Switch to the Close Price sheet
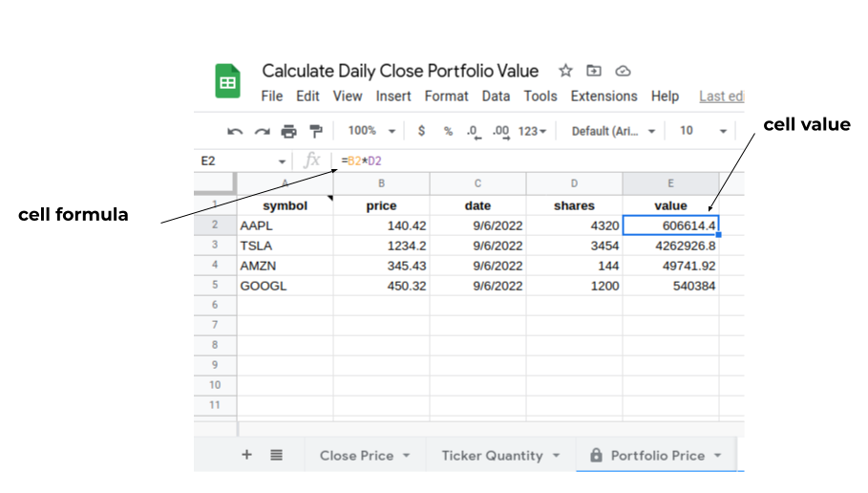The width and height of the screenshot is (868, 493). [357, 456]
